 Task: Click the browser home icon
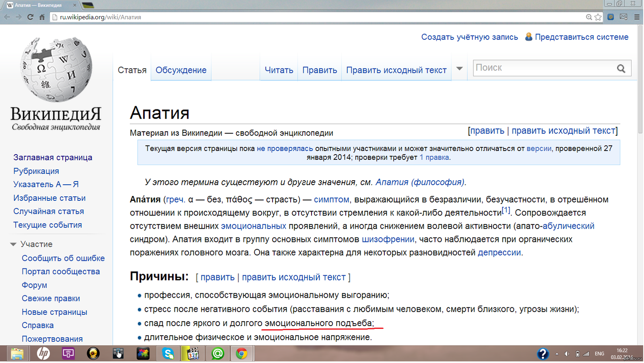(x=42, y=17)
